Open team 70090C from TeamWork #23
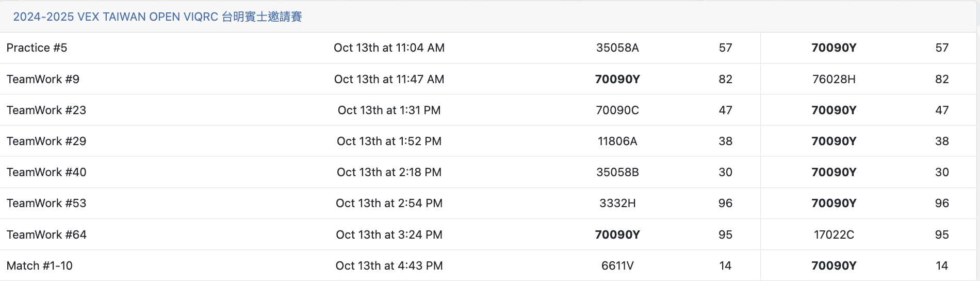 617,110
